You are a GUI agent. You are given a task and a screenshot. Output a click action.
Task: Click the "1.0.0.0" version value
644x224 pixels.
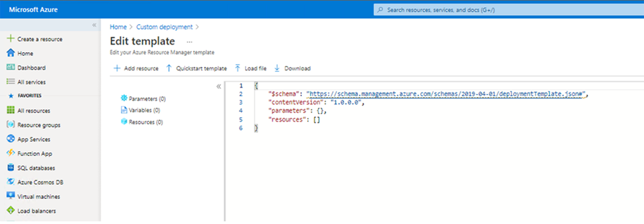point(346,102)
